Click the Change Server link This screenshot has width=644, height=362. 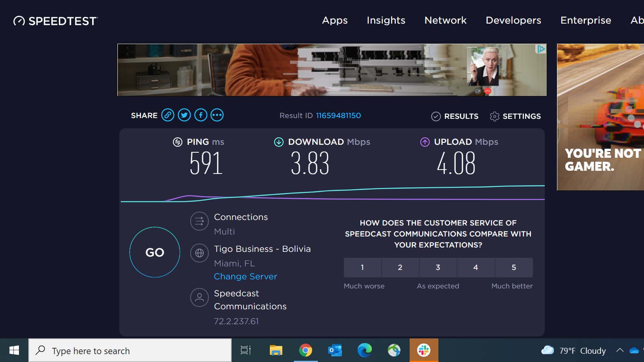245,277
